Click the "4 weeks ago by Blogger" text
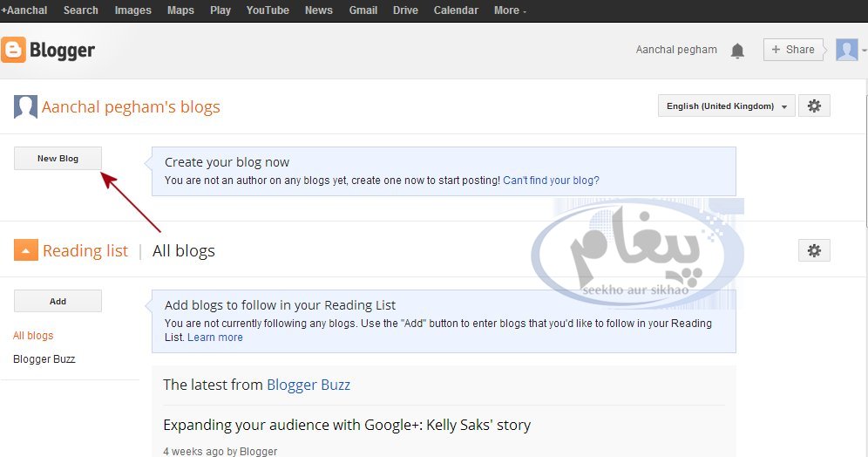Viewport: 868px width, 457px height. click(x=220, y=452)
